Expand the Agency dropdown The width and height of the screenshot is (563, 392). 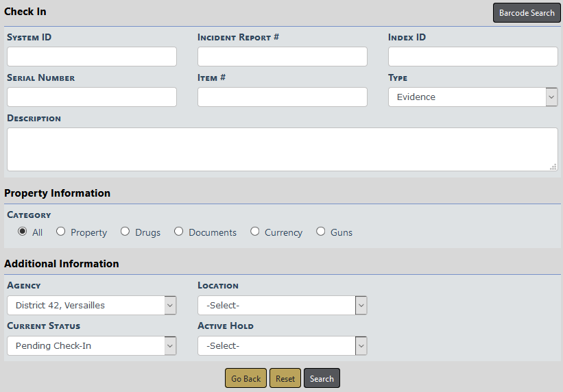(92, 305)
